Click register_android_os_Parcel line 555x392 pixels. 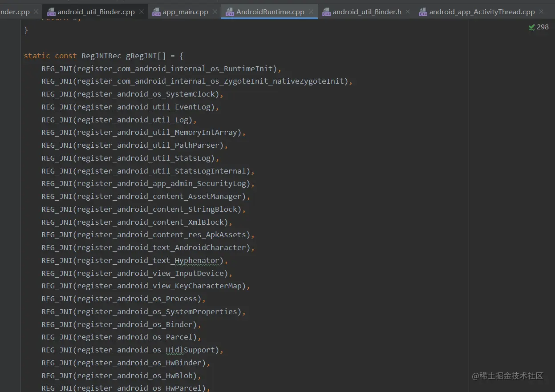[x=122, y=337]
